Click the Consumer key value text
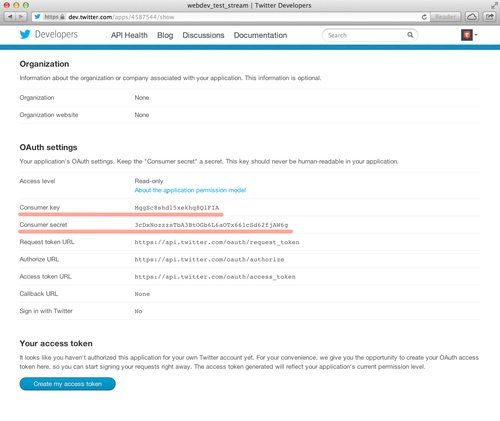The height and width of the screenshot is (421, 500). pyautogui.click(x=177, y=208)
